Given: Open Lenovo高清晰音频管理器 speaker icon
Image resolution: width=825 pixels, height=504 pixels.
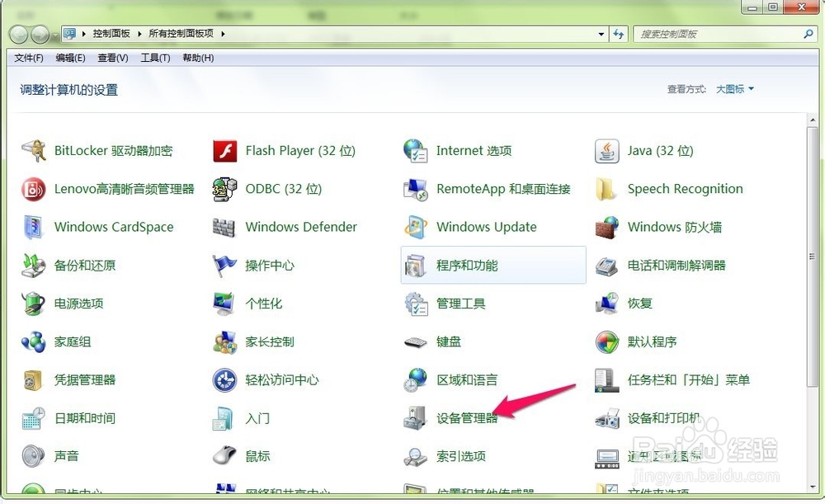Looking at the screenshot, I should click(x=34, y=190).
